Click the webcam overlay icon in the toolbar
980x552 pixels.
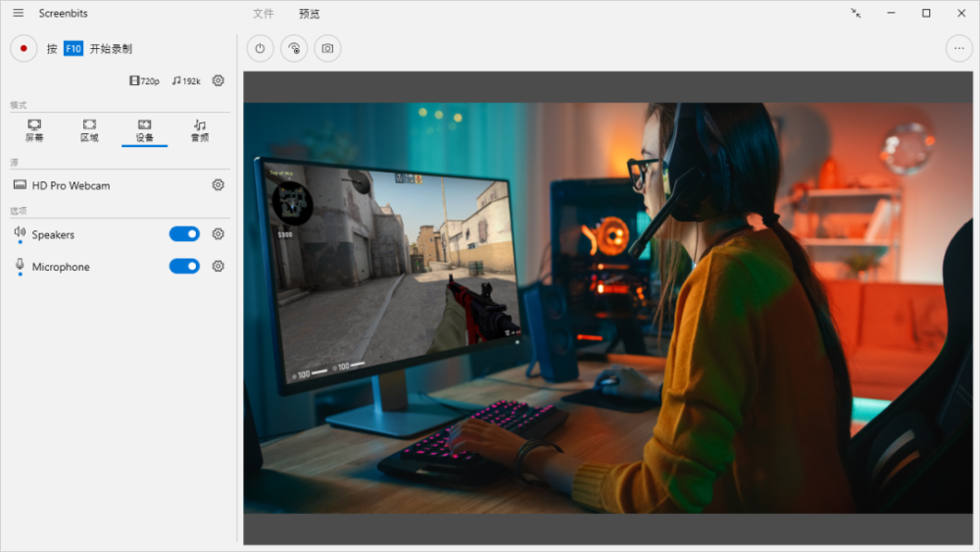pos(294,48)
